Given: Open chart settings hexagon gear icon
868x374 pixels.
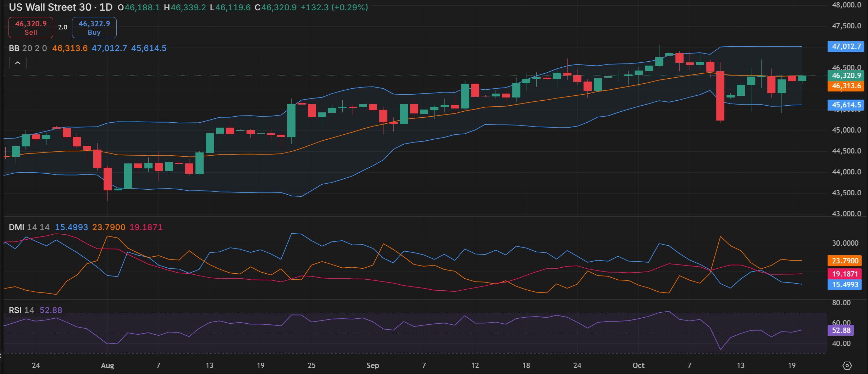Looking at the screenshot, I should 847,365.
